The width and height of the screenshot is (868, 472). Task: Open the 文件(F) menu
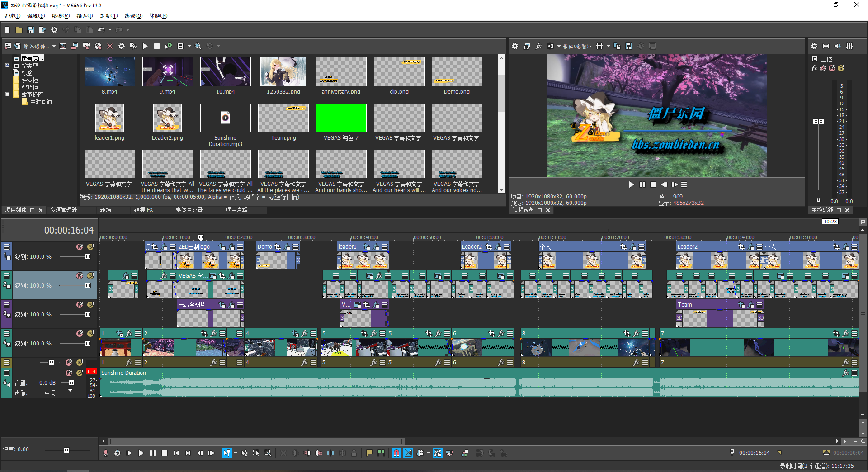[x=13, y=16]
